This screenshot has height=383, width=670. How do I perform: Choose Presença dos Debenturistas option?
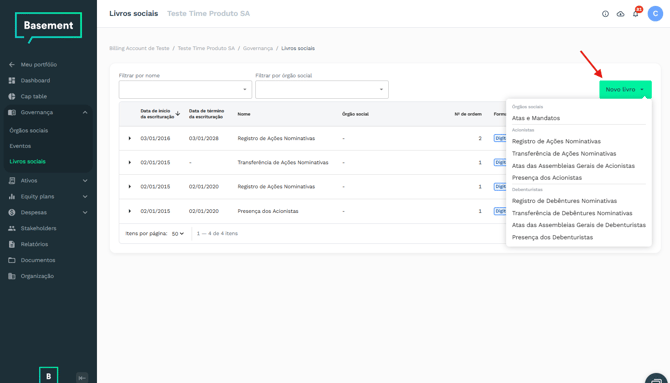[x=552, y=237]
